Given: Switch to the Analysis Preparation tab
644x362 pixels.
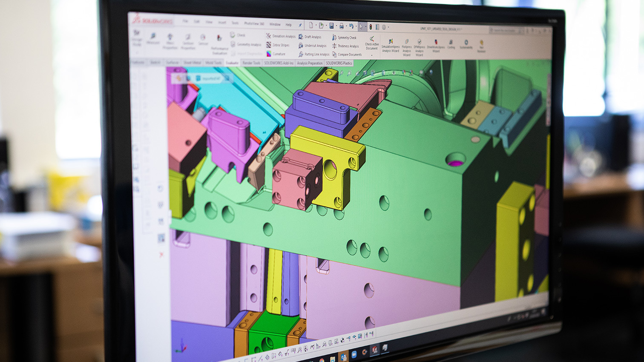Looking at the screenshot, I should pos(310,63).
